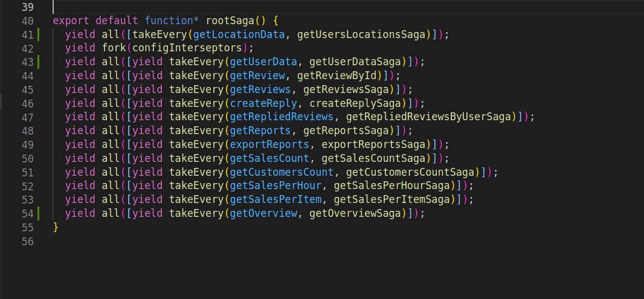Click line number 41 in gutter

pos(27,35)
